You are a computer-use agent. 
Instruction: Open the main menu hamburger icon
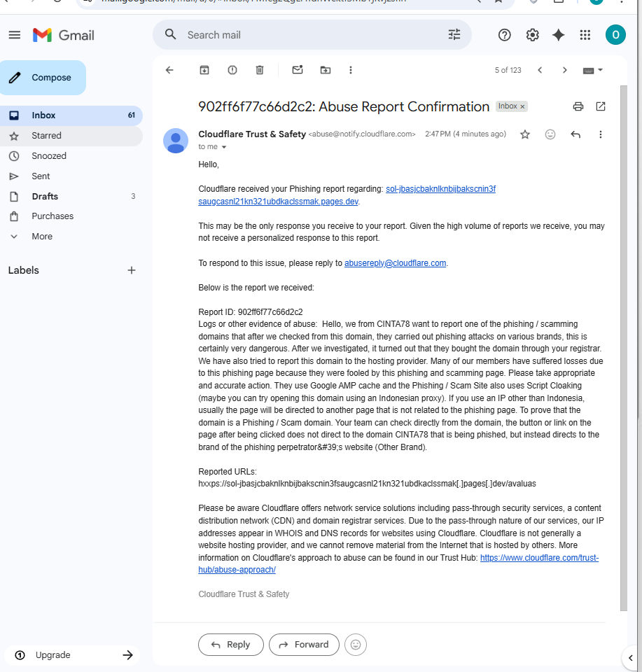coord(15,35)
